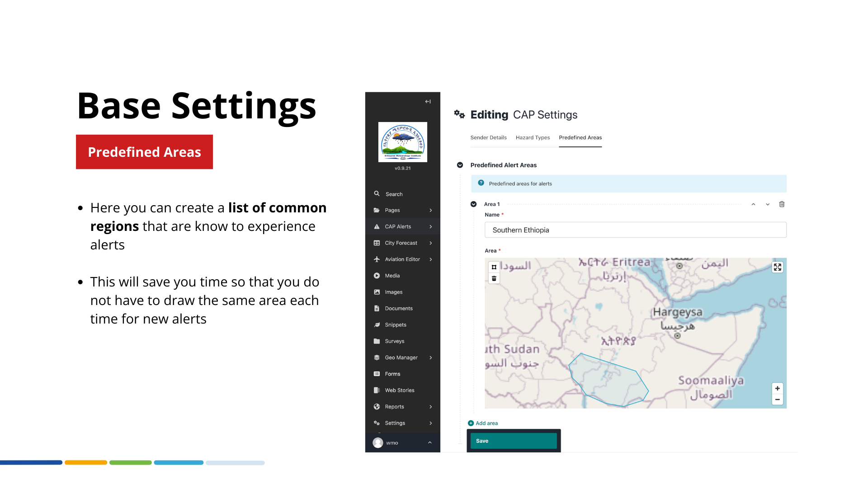Click the Ethiopian Meteorology Institute logo

tap(402, 142)
